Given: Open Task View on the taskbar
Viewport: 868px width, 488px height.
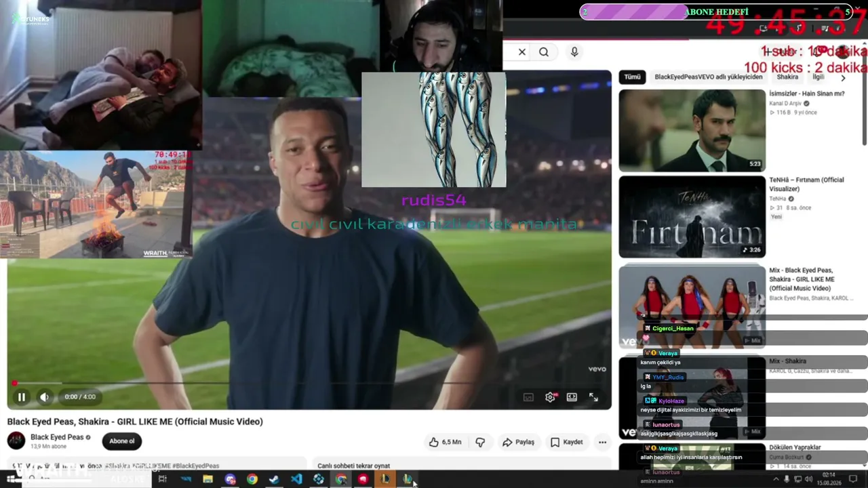Looking at the screenshot, I should (x=163, y=479).
